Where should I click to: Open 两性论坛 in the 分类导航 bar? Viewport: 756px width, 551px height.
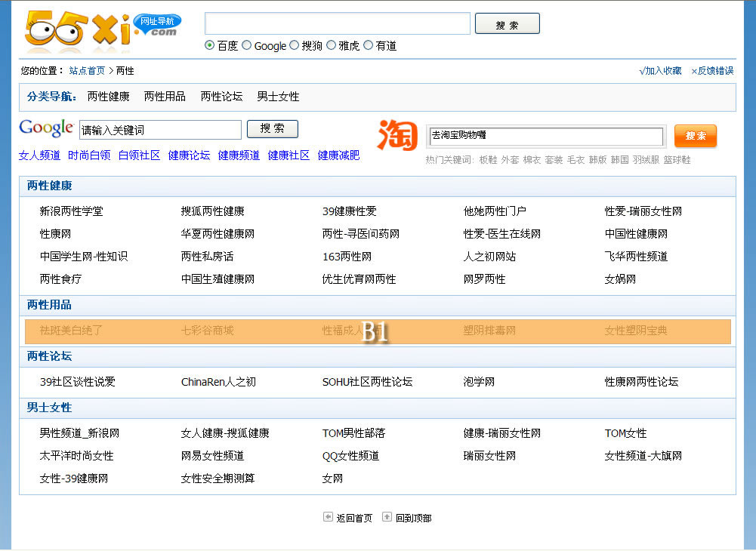tap(221, 97)
